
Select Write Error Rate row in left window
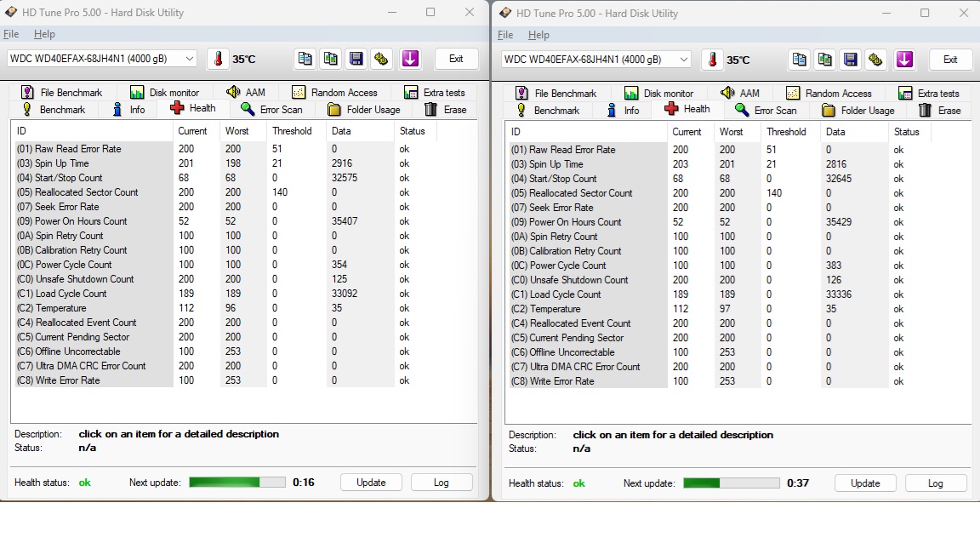click(x=225, y=380)
